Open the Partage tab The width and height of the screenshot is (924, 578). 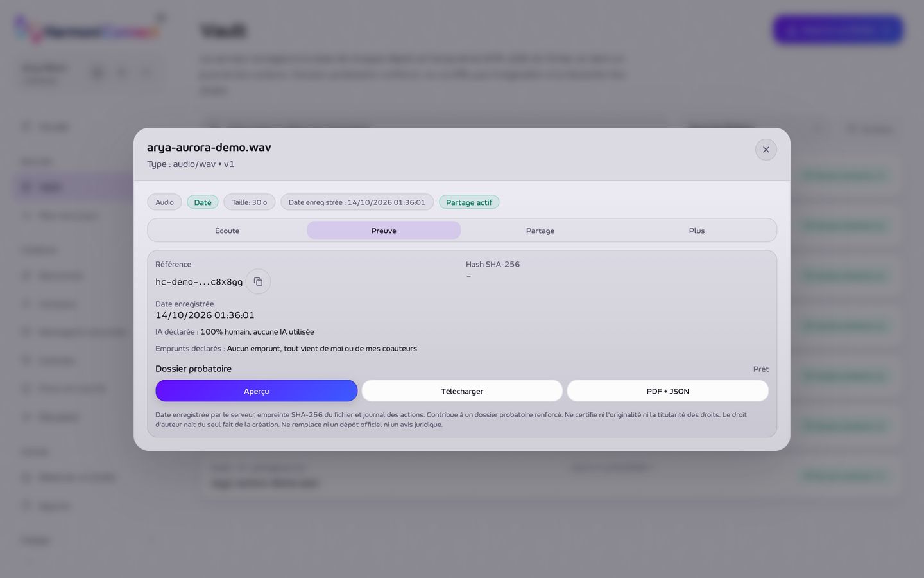pyautogui.click(x=540, y=231)
